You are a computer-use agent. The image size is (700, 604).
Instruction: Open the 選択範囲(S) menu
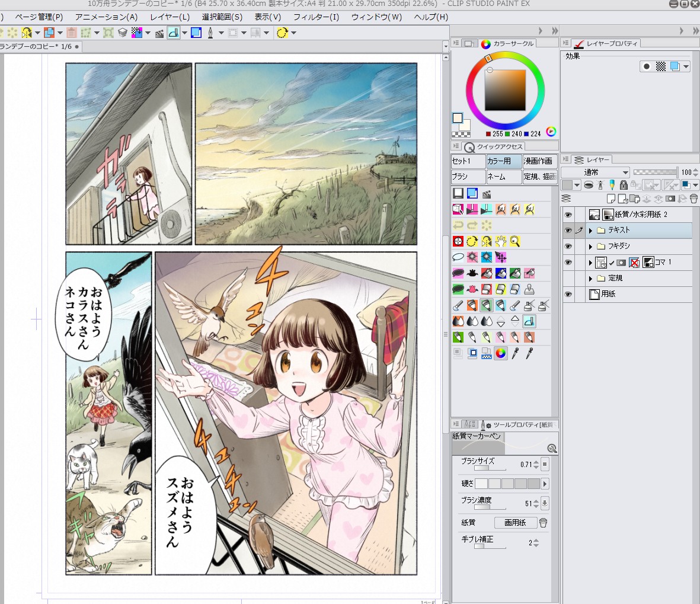(222, 17)
